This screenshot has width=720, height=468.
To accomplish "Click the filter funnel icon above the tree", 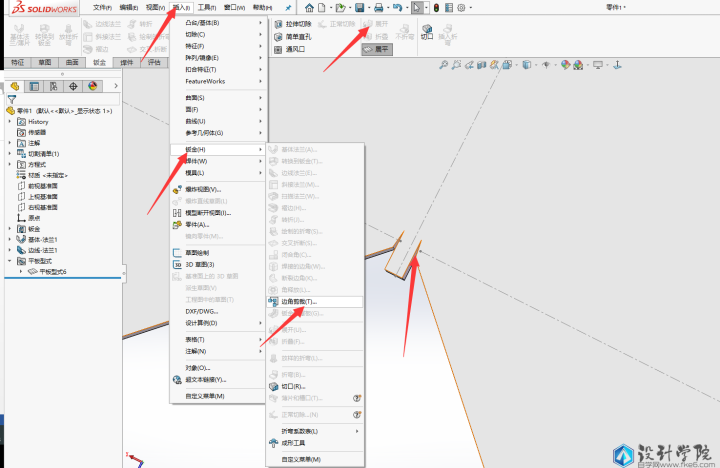I will click(12, 100).
